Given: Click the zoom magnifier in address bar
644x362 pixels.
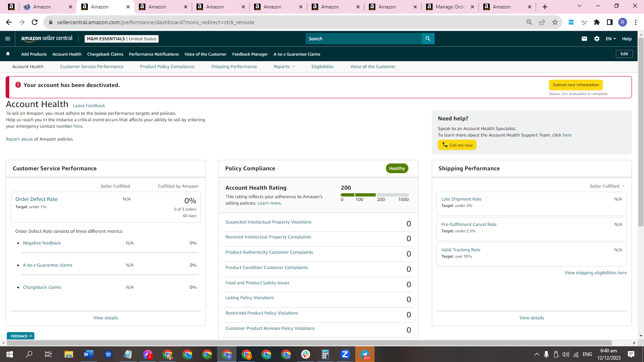Looking at the screenshot, I should coord(529,22).
